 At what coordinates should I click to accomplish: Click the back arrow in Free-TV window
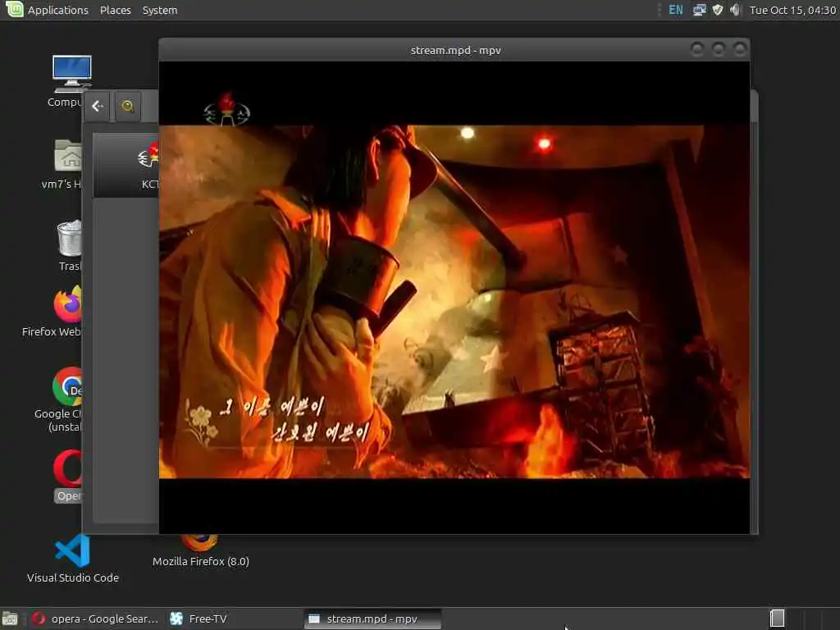point(98,106)
